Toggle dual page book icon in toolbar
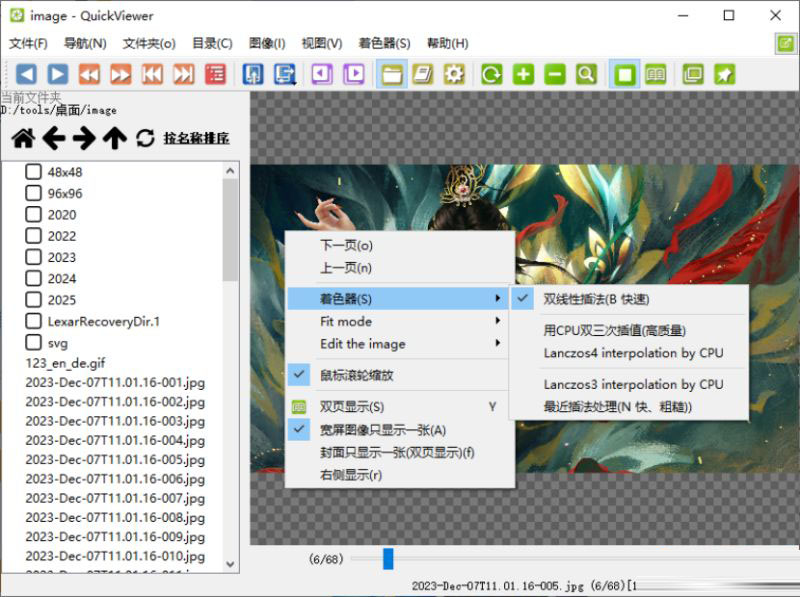 click(x=656, y=74)
